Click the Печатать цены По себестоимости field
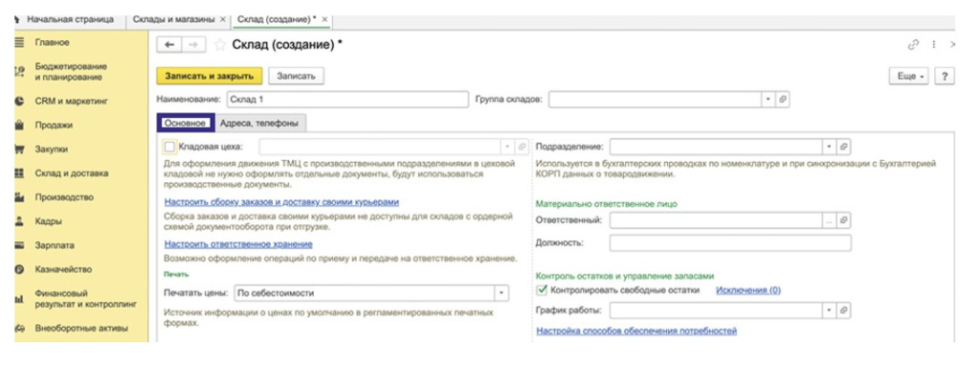 coord(365,293)
